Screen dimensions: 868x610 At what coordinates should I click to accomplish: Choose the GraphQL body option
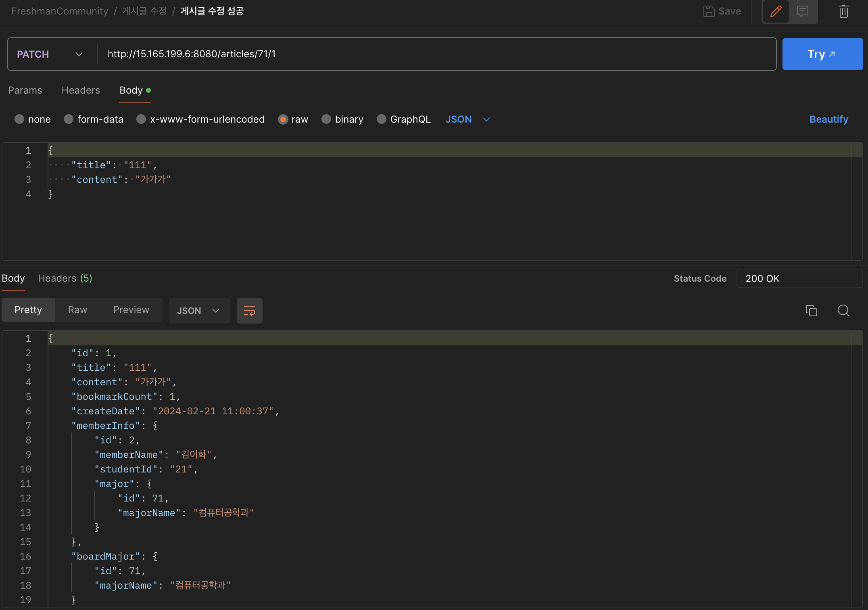381,119
